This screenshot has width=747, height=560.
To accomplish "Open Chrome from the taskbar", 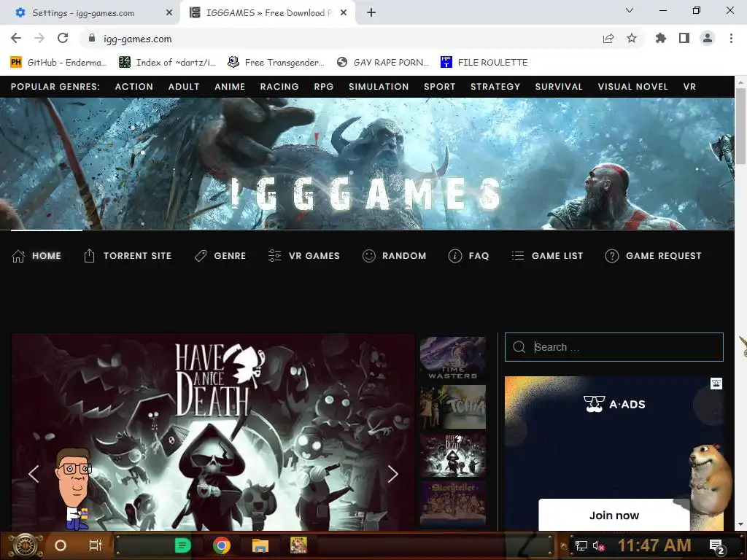I will [x=222, y=545].
